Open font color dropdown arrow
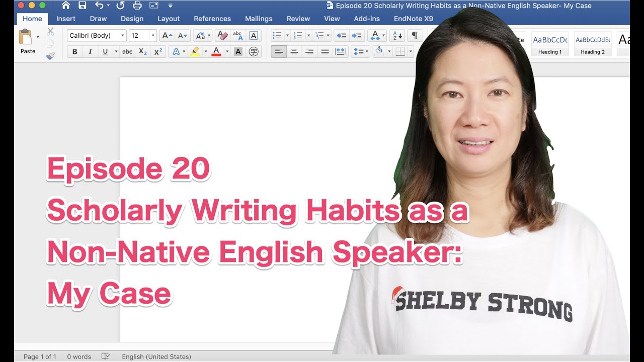Screen dimensions: 644x362 227,51
